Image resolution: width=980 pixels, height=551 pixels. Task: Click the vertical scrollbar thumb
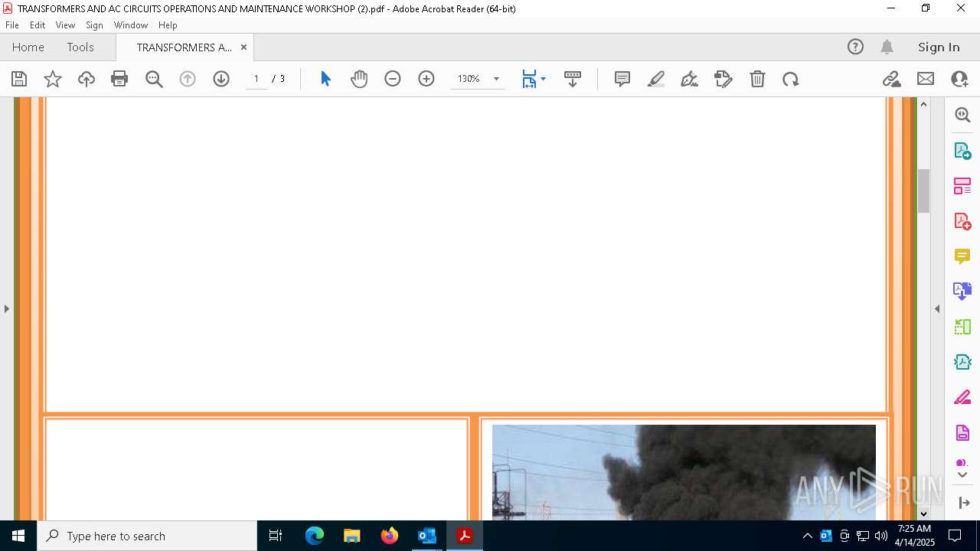923,191
